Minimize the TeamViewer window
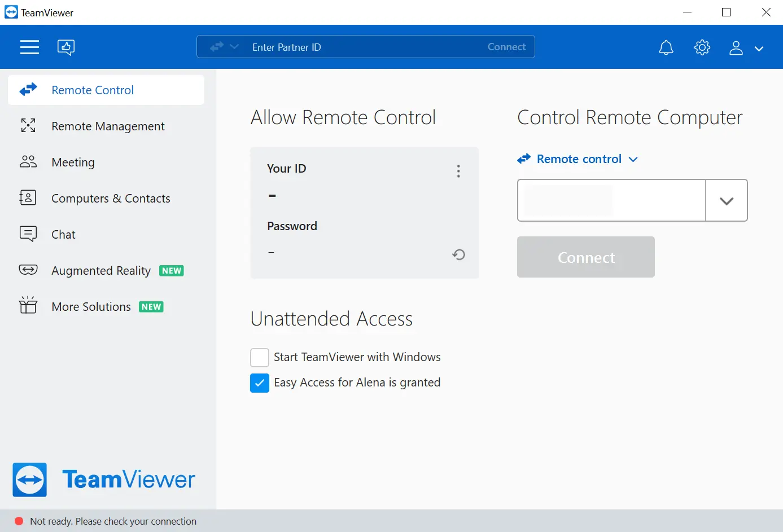Viewport: 783px width, 532px height. pyautogui.click(x=687, y=12)
